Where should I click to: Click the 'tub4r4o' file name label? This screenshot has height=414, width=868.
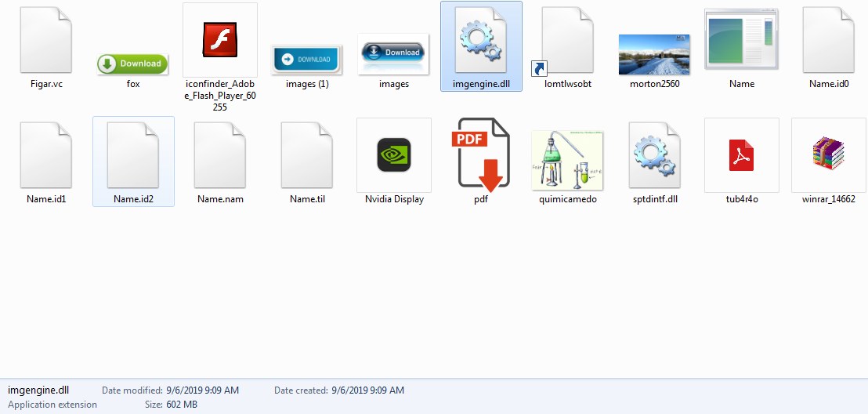[742, 199]
